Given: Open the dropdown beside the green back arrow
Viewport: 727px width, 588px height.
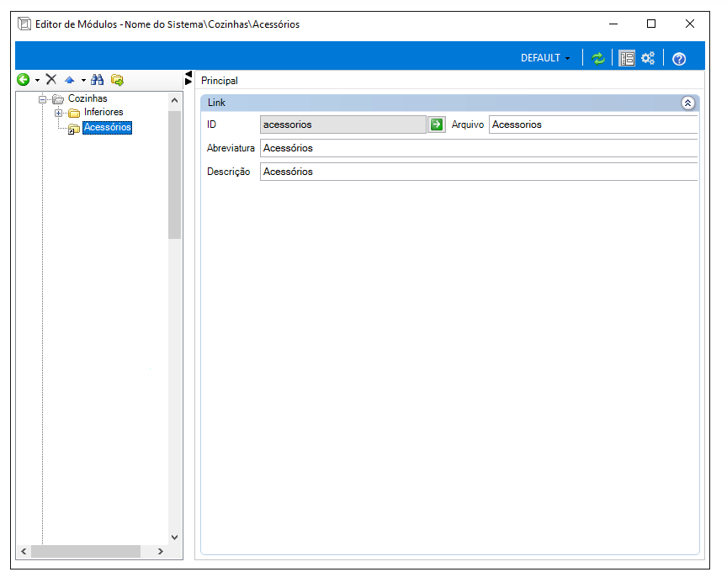Looking at the screenshot, I should pyautogui.click(x=38, y=81).
